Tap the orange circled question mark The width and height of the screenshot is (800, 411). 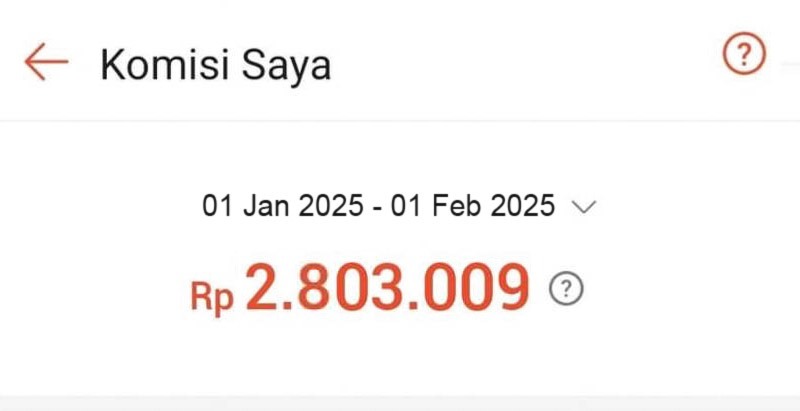tap(744, 54)
